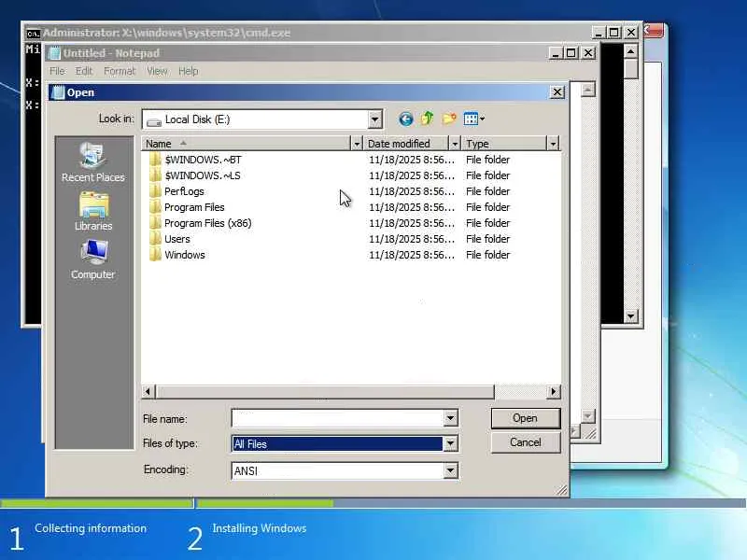The width and height of the screenshot is (747, 560).
Task: Open the Edit menu in Notepad
Action: pyautogui.click(x=84, y=71)
